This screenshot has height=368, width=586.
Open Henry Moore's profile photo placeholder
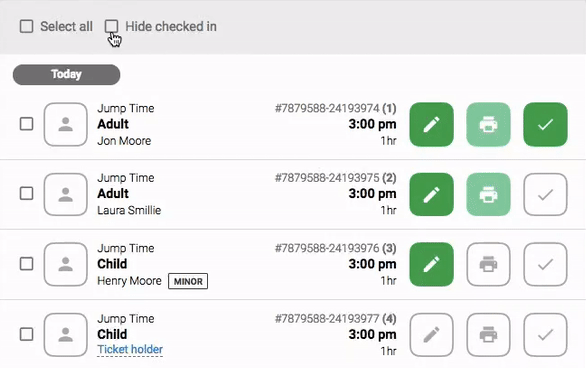point(66,264)
